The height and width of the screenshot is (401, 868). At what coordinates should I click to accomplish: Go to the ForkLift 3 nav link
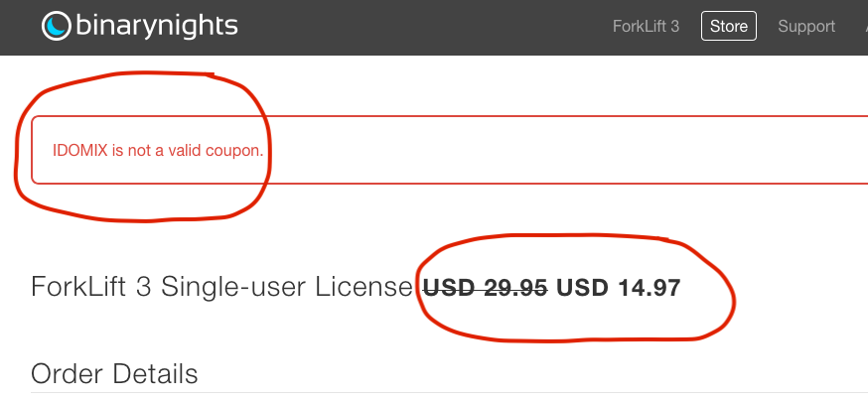pos(646,26)
